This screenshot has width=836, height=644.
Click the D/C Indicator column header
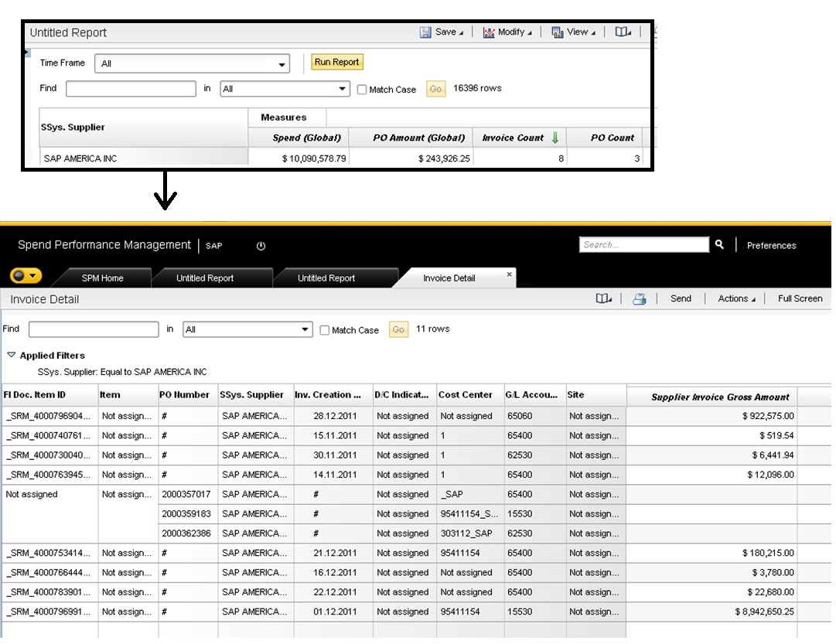pos(404,395)
